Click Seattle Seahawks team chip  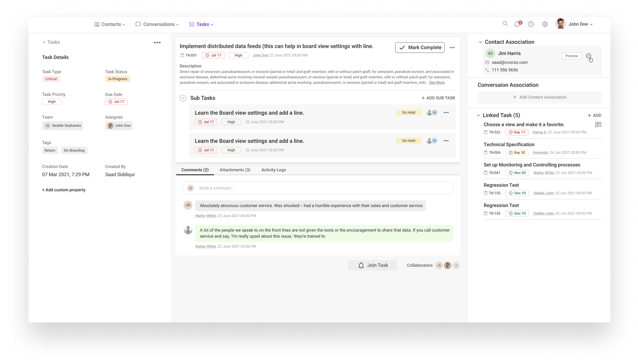(62, 125)
